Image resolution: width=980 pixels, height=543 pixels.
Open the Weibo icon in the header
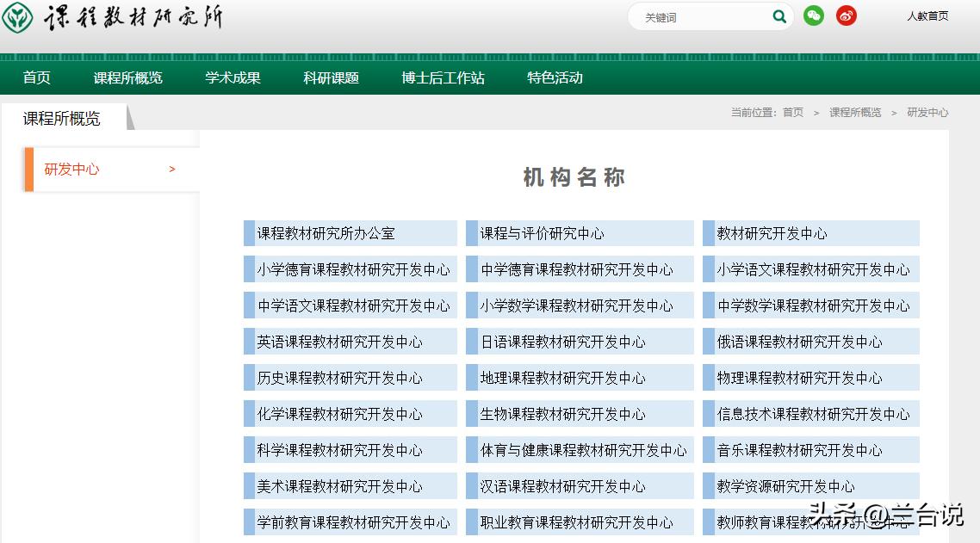click(846, 15)
